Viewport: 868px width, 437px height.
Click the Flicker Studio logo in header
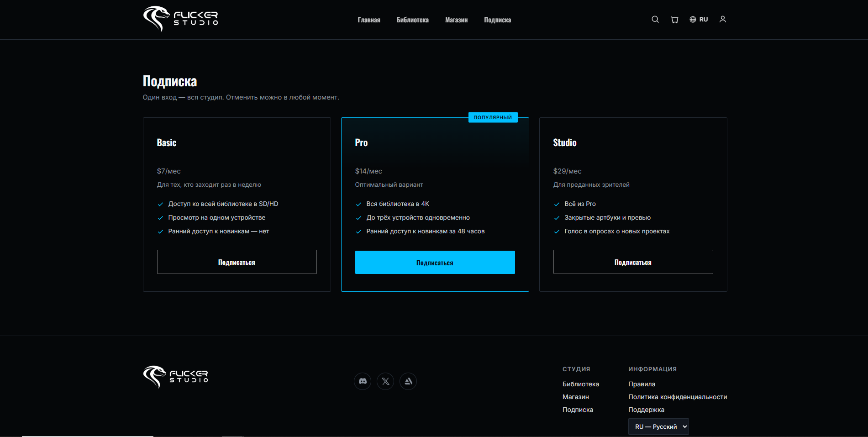(x=181, y=19)
